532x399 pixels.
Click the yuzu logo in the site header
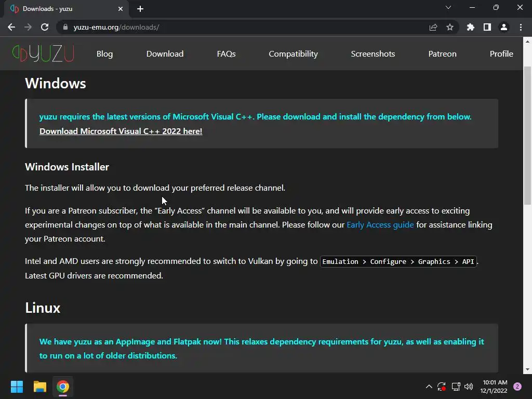(43, 54)
